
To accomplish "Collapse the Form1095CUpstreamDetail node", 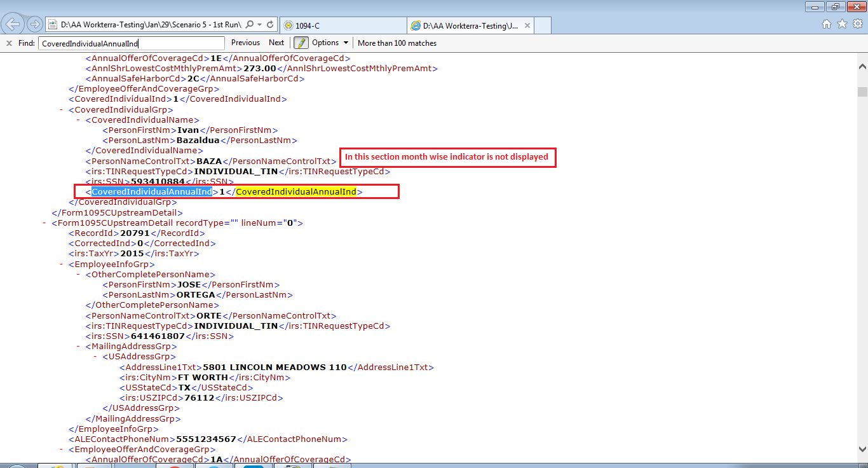I will (44, 223).
